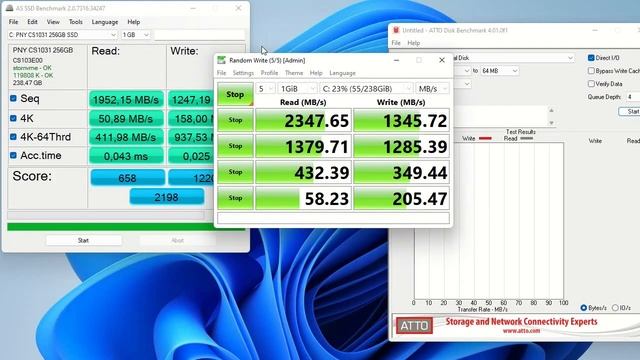
Task: Click the 658 read score bar
Action: (127, 178)
